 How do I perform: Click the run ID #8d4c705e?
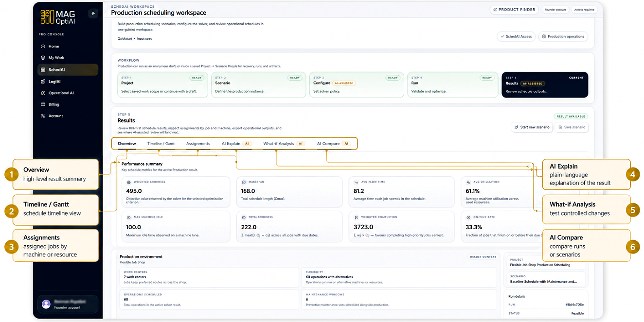[574, 305]
